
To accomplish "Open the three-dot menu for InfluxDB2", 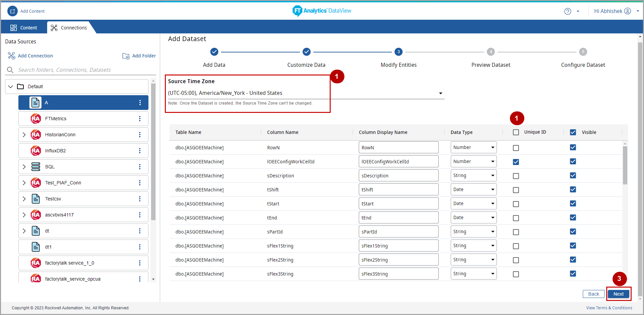I will 140,151.
